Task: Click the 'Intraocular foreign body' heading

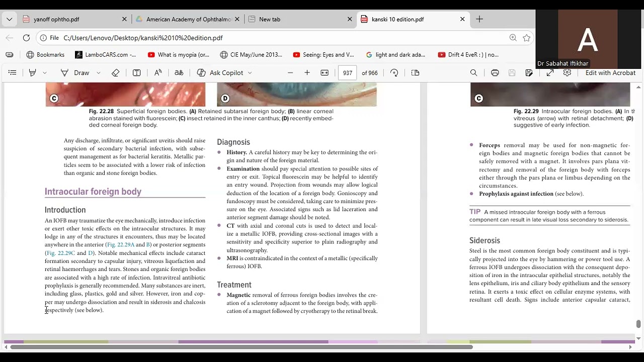Action: (x=93, y=192)
